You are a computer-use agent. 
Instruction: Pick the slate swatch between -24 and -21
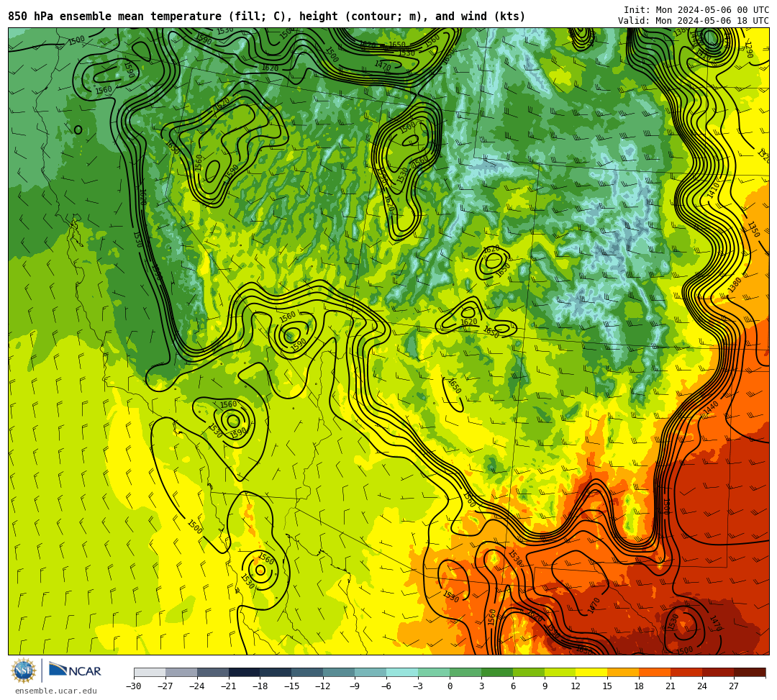pyautogui.click(x=213, y=672)
